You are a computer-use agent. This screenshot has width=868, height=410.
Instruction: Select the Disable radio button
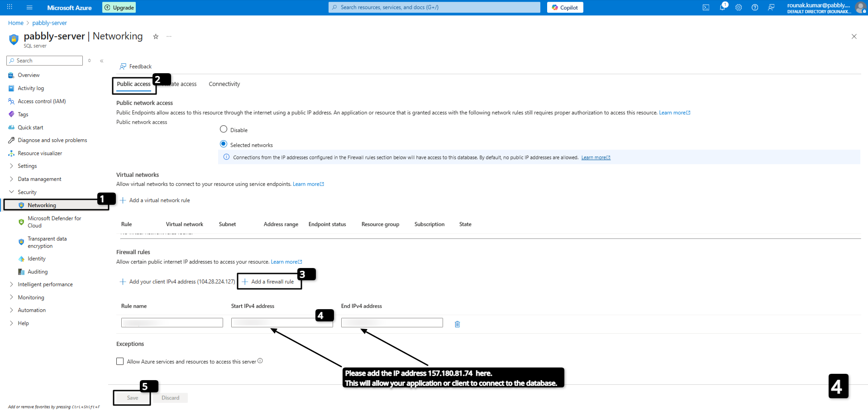tap(224, 129)
